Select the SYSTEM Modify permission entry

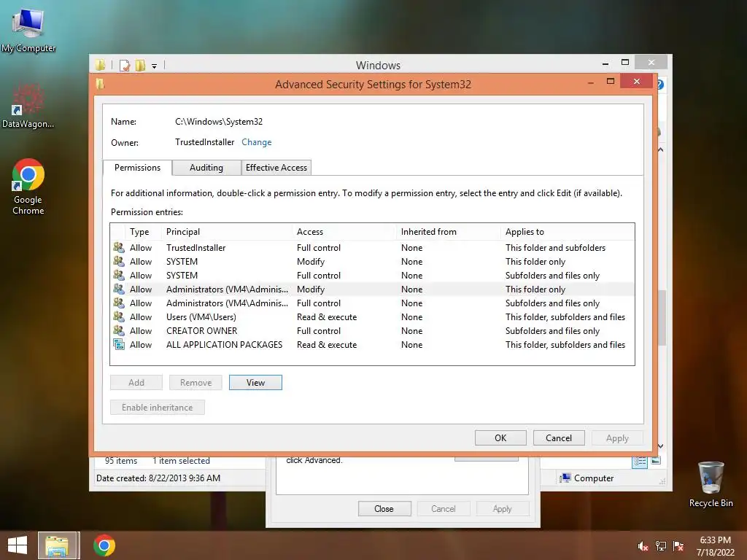click(372, 262)
